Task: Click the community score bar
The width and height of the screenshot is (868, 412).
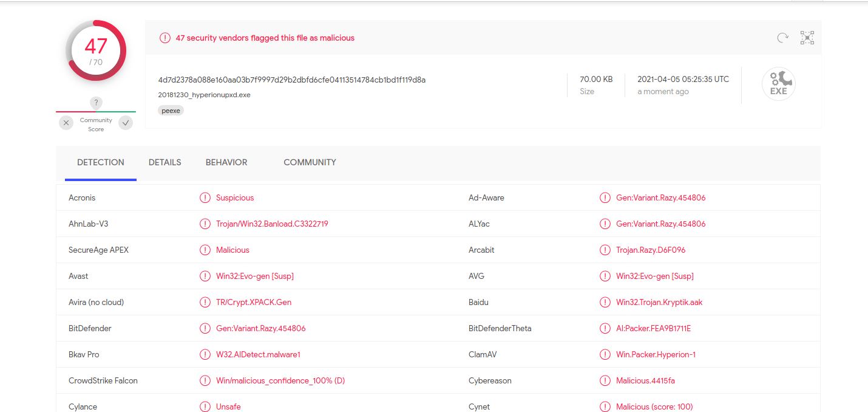Action: [x=96, y=112]
